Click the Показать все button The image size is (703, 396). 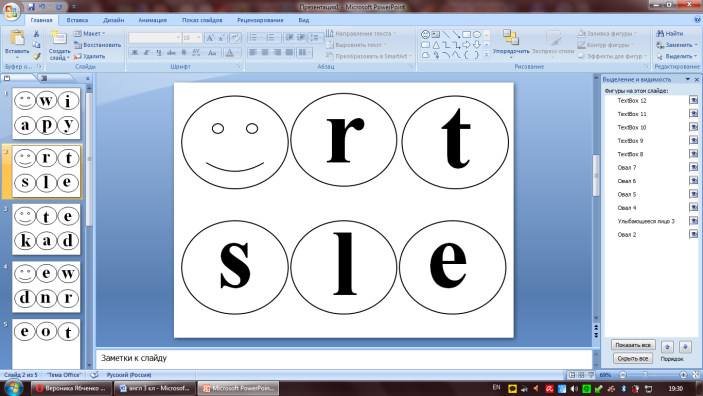[633, 345]
